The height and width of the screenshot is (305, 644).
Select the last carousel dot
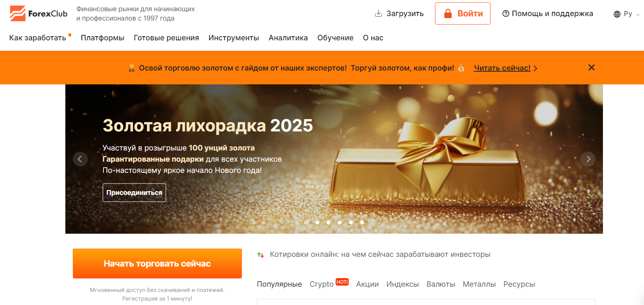coord(362,222)
